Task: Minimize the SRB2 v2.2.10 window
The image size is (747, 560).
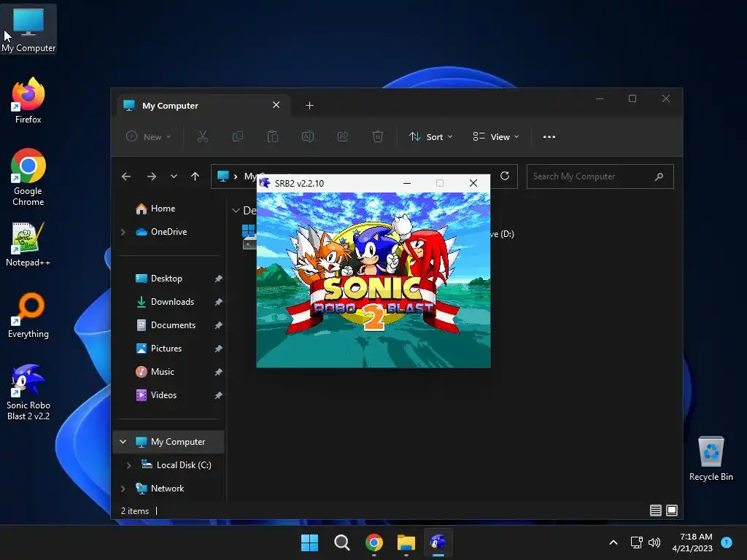Action: (x=407, y=183)
